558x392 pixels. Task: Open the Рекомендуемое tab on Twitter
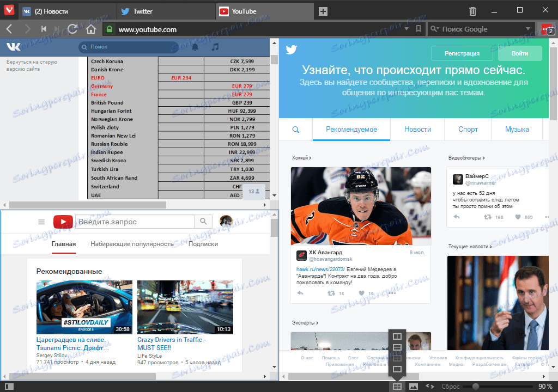click(x=351, y=130)
